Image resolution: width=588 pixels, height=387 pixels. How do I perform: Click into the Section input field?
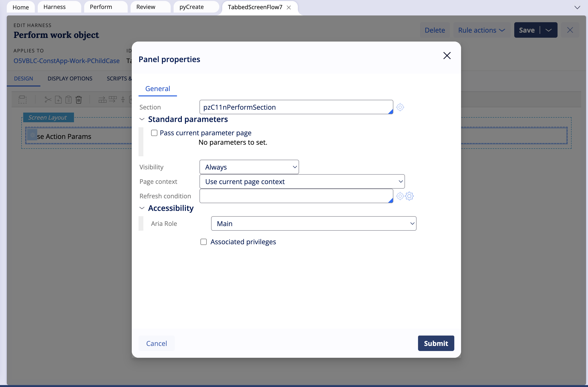click(296, 107)
